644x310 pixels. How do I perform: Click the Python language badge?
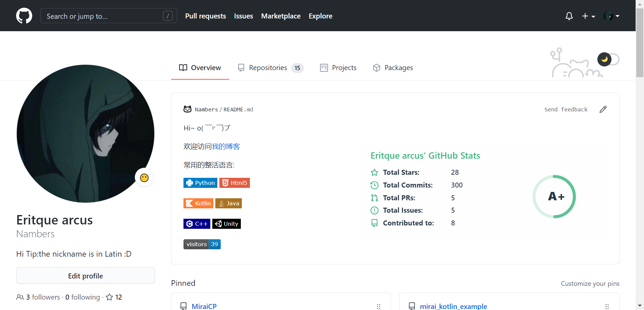(x=200, y=183)
